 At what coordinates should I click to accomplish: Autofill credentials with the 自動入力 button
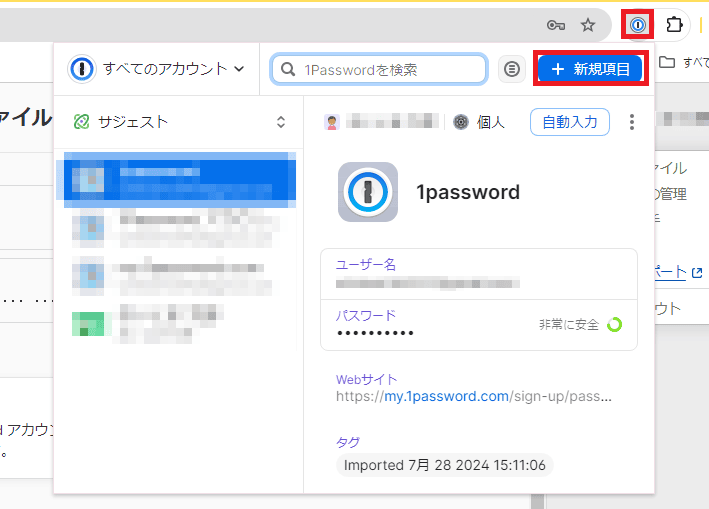[569, 122]
